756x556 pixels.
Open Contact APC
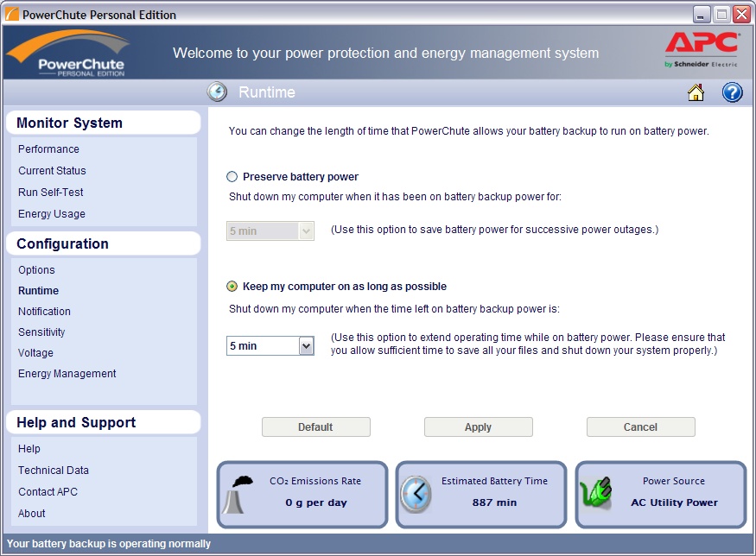pyautogui.click(x=48, y=492)
